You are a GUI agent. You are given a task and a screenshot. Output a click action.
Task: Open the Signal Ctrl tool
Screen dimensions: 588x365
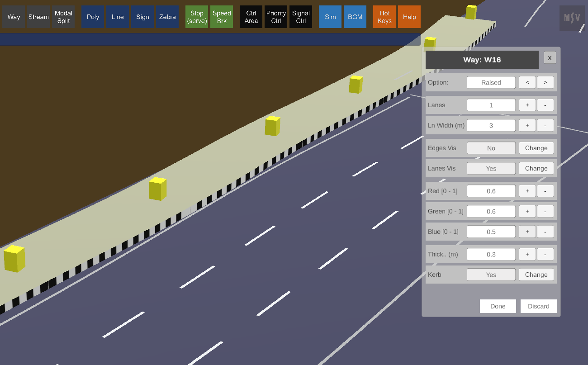click(x=301, y=17)
